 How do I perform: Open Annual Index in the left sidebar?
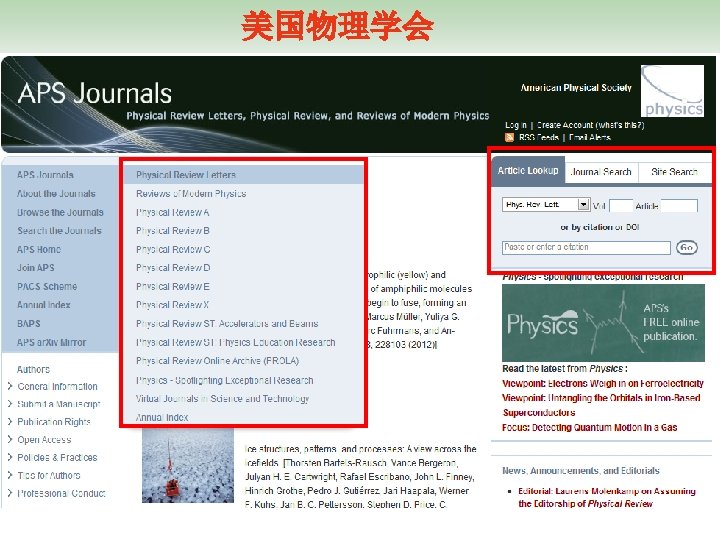point(44,305)
